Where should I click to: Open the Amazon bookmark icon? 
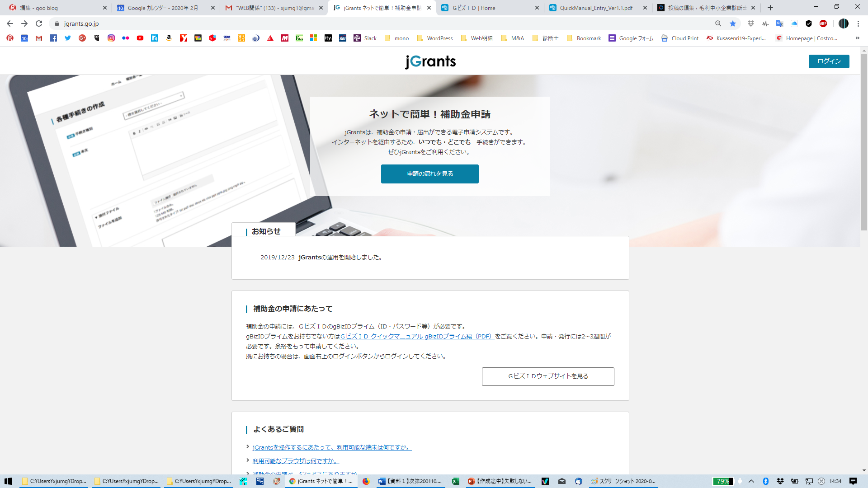click(169, 38)
